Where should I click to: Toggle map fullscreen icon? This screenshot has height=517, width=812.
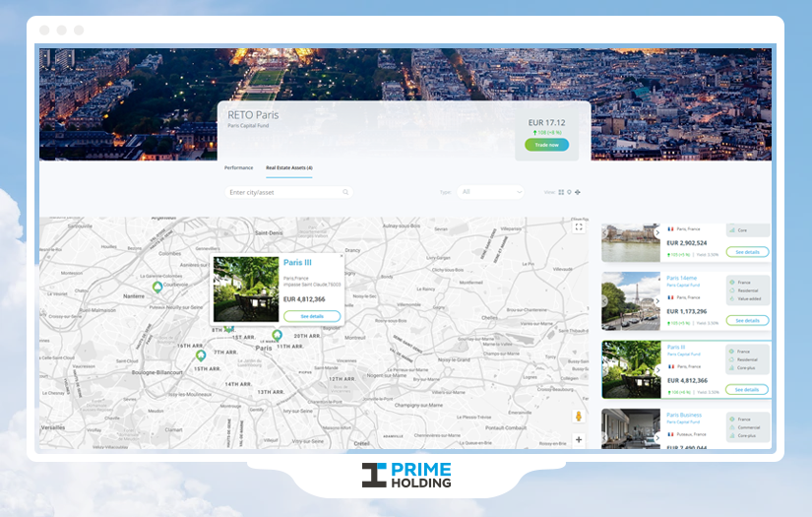point(579,226)
